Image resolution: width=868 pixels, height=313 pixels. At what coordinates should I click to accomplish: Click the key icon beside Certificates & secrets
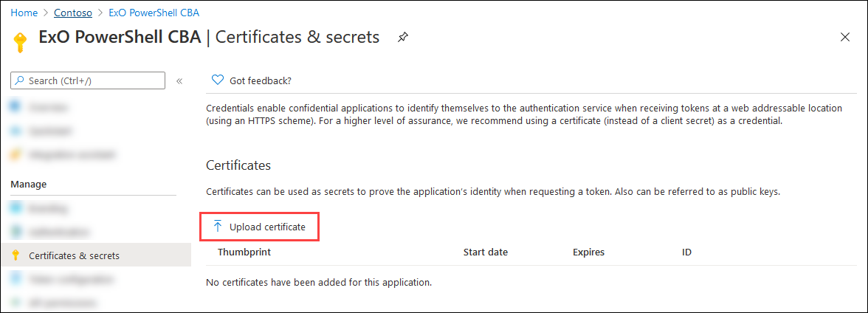coord(15,255)
